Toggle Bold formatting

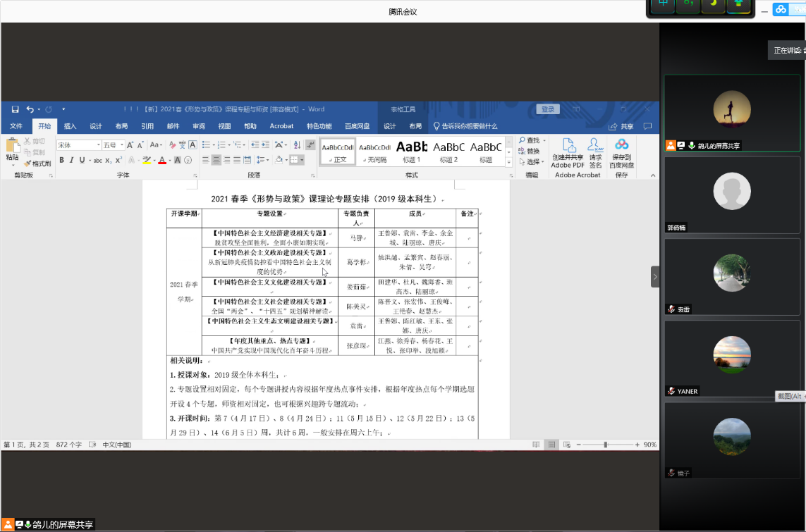(x=61, y=161)
